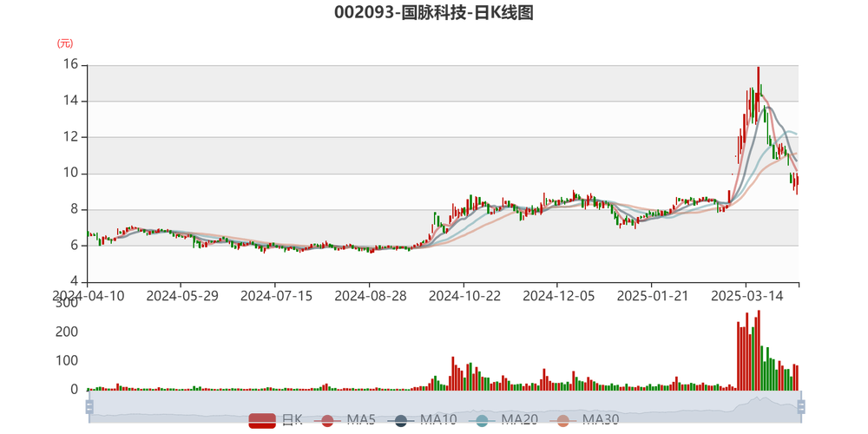Click the 2024-04-10 date axis label
Viewport: 868px width, 434px height.
pyautogui.click(x=88, y=296)
